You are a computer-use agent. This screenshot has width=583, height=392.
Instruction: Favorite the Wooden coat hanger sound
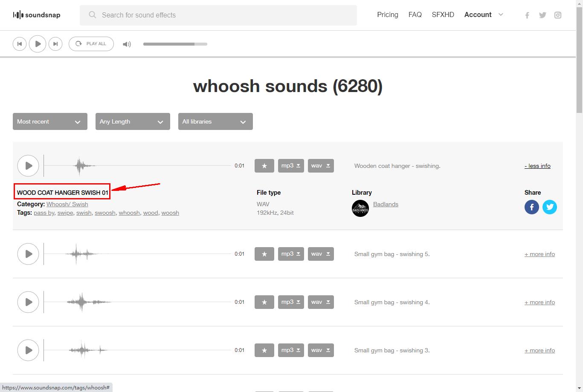[x=264, y=166]
